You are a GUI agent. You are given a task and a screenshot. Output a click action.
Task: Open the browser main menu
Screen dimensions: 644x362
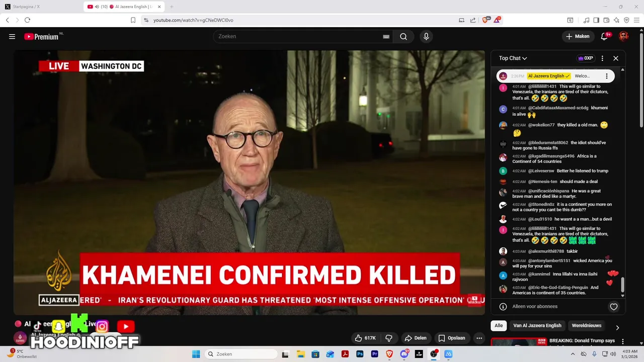point(636,20)
